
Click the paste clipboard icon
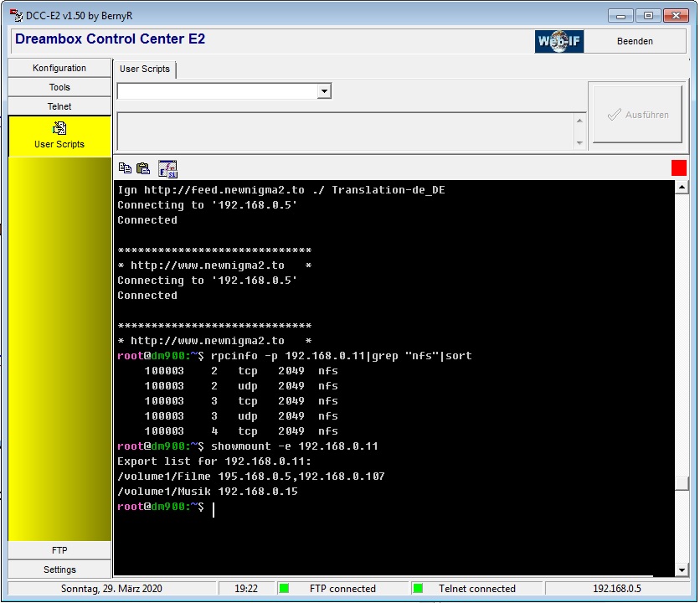tap(143, 168)
